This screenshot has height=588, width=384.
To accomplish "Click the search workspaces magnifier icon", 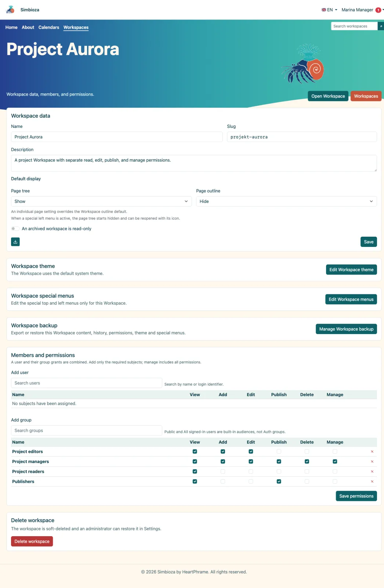I will 381,26.
